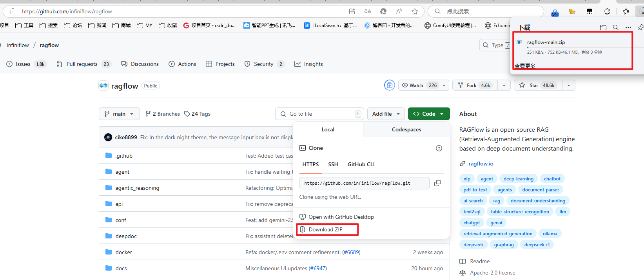Viewport: 644px width, 280px height.
Task: Click the deep-learning topic tag
Action: (x=518, y=179)
